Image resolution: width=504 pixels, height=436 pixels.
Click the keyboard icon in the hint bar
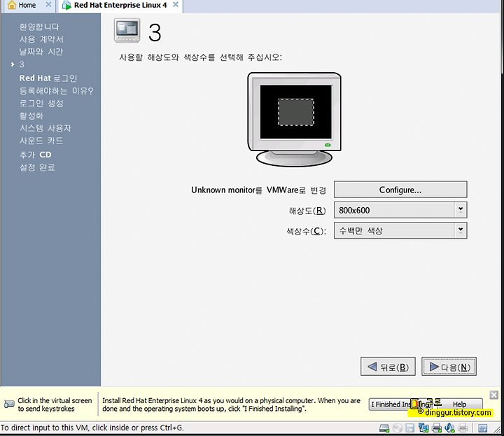(9, 404)
